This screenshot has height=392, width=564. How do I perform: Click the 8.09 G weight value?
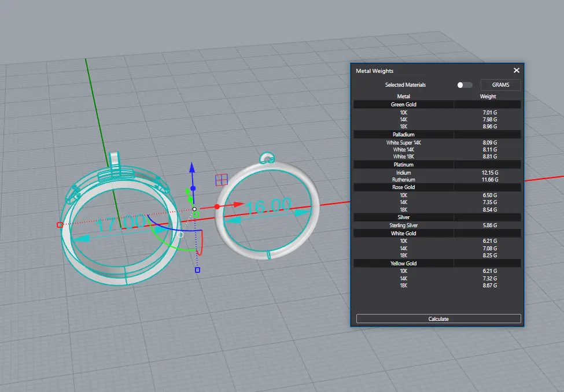tap(490, 143)
